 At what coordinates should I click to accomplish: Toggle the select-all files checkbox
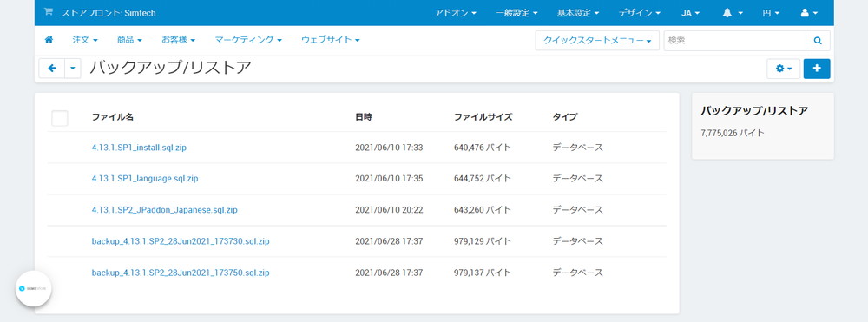[x=60, y=118]
